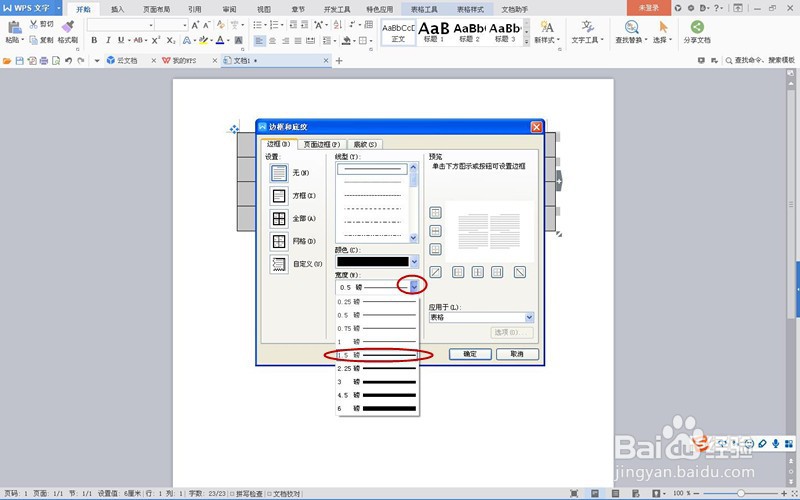Screen dimensions: 800x500
Task: Click the align left icon
Action: click(260, 40)
